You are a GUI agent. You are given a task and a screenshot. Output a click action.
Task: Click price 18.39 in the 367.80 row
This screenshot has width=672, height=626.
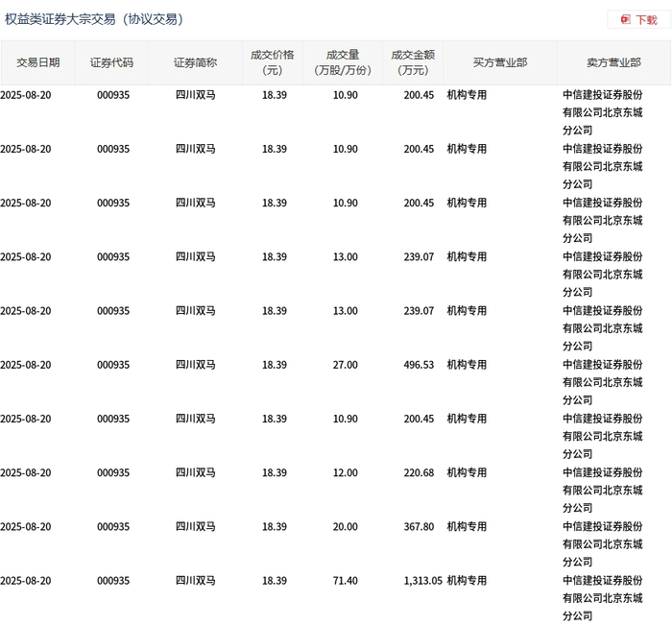click(275, 527)
